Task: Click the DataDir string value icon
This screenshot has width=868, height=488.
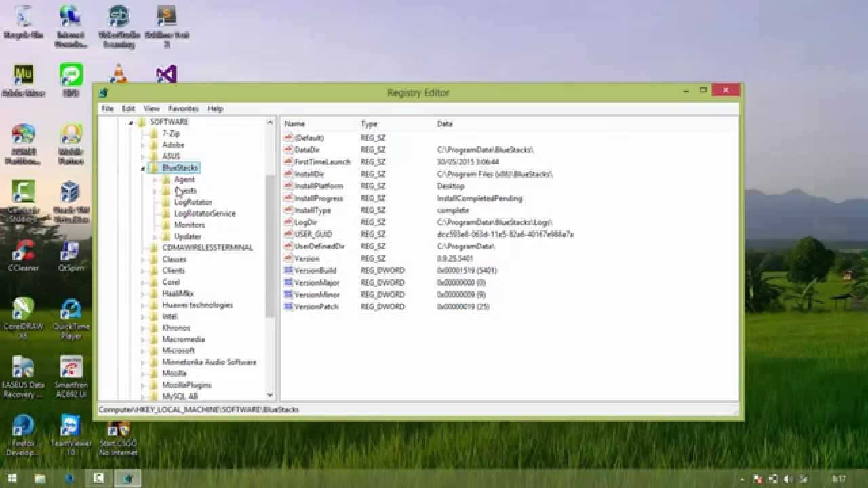Action: [288, 150]
